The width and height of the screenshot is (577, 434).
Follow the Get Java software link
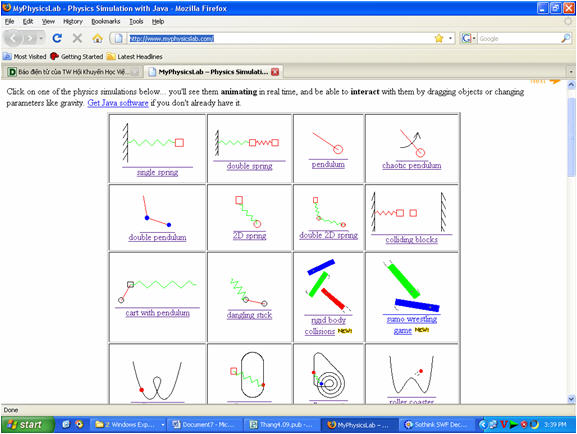click(x=118, y=103)
